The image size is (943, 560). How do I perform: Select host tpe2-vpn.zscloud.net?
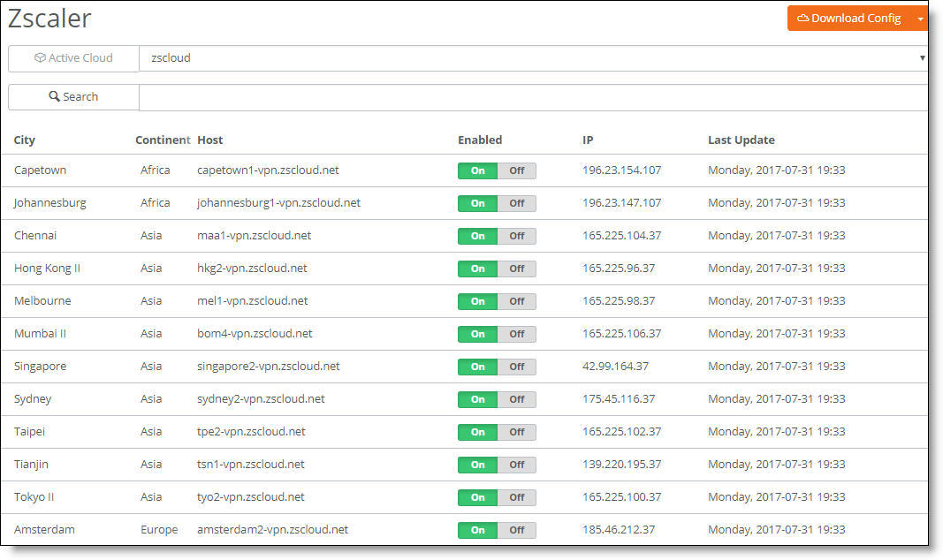click(251, 431)
